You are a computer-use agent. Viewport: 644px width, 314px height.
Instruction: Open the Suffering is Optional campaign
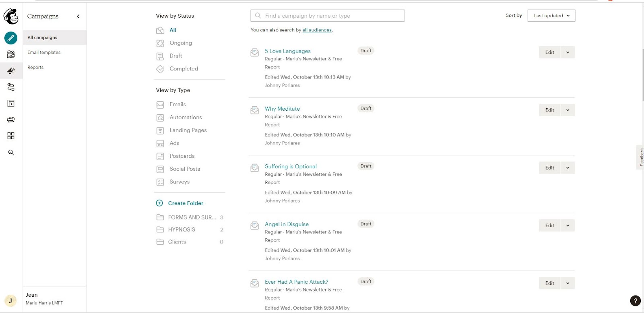click(x=291, y=166)
